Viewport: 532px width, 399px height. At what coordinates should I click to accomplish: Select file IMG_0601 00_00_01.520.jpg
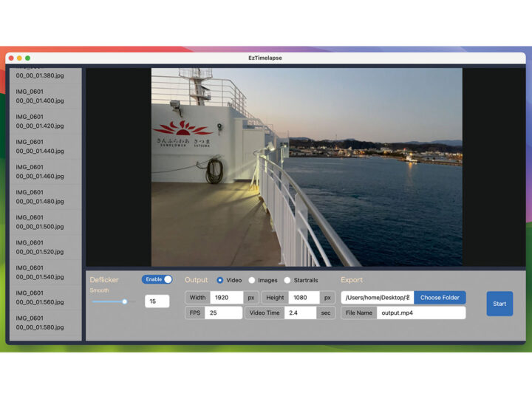[46, 248]
